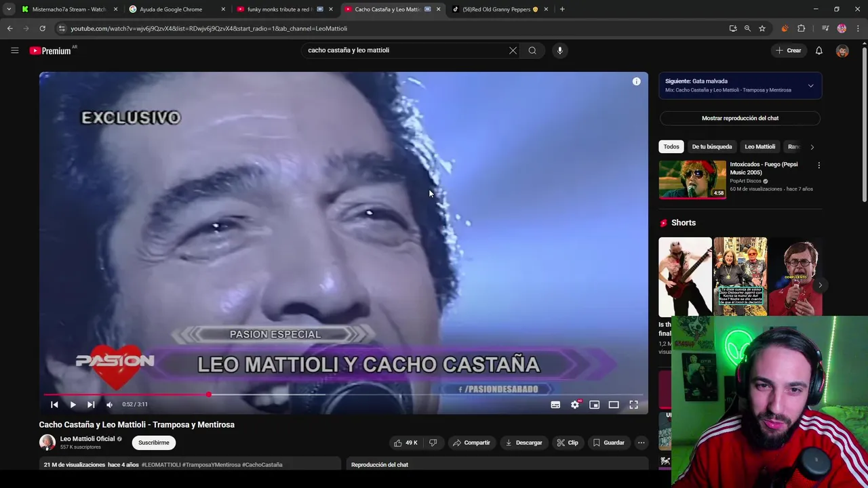Open player settings gear

575,405
